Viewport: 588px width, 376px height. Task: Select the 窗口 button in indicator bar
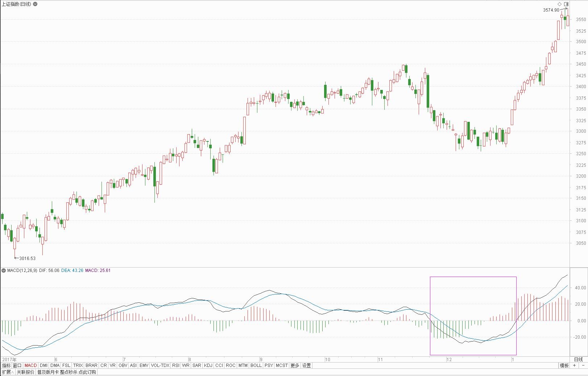click(17, 365)
